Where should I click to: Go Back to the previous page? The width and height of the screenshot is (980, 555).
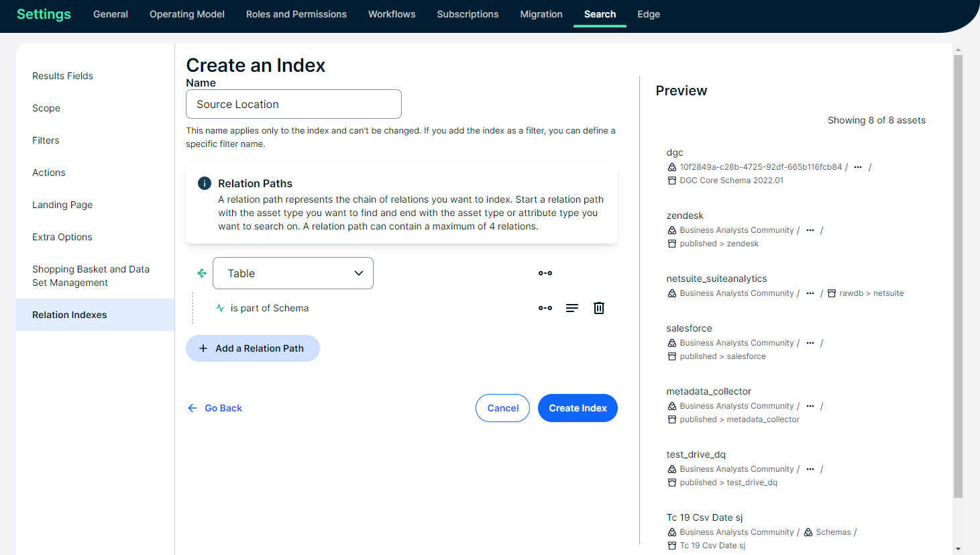coord(215,408)
